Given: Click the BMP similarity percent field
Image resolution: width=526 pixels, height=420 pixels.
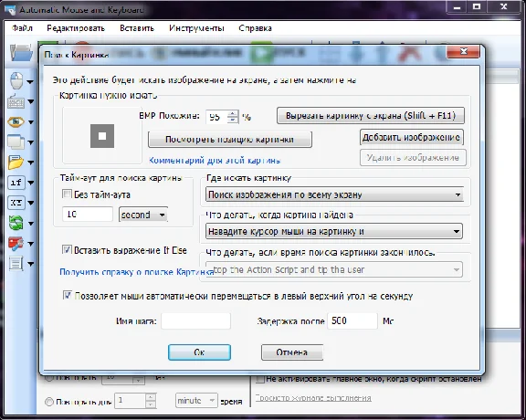Looking at the screenshot, I should coord(216,117).
